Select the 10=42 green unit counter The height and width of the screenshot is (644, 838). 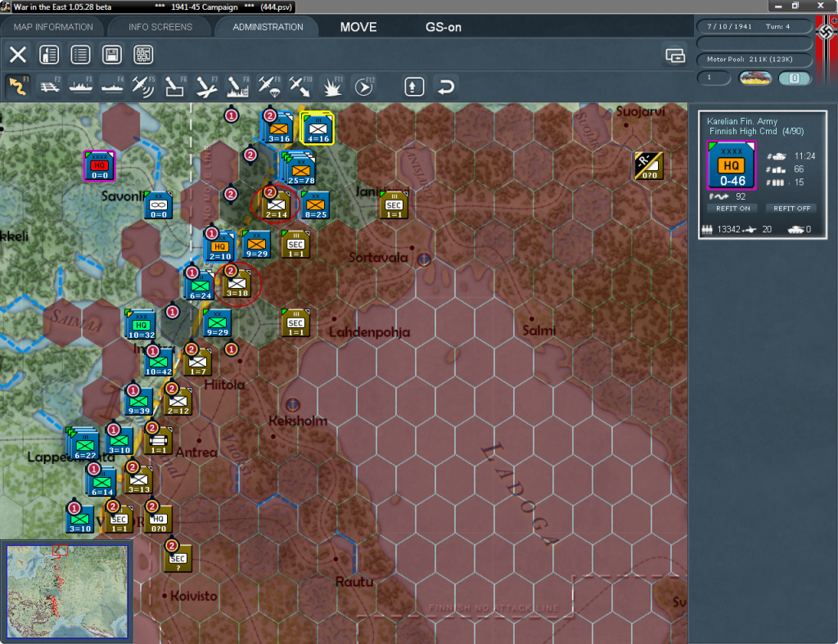coord(158,363)
